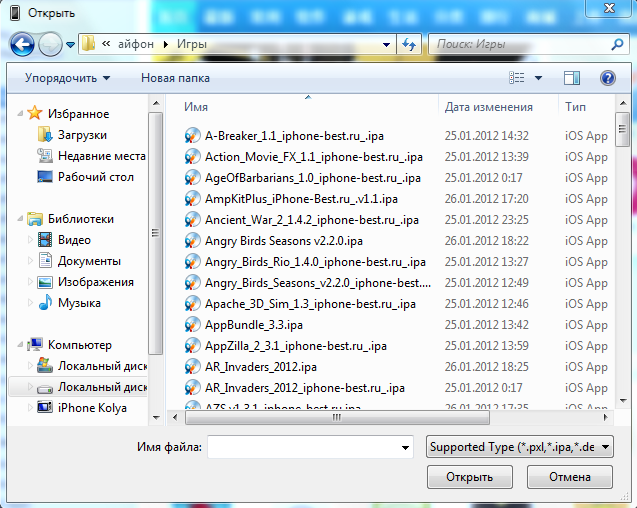Expand the address bar path history dropdown

click(x=386, y=44)
